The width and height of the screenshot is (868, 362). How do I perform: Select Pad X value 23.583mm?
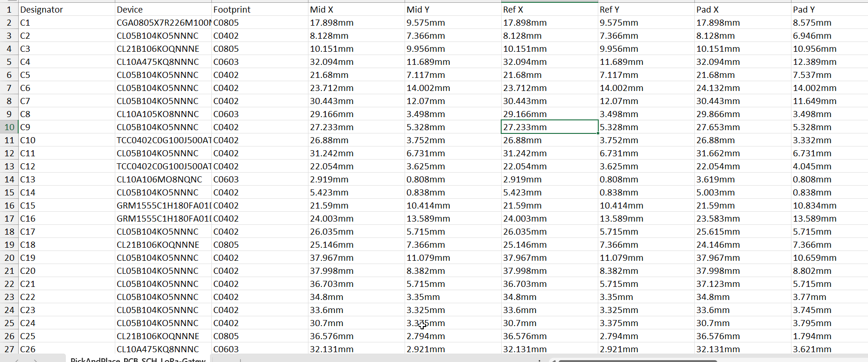point(742,218)
